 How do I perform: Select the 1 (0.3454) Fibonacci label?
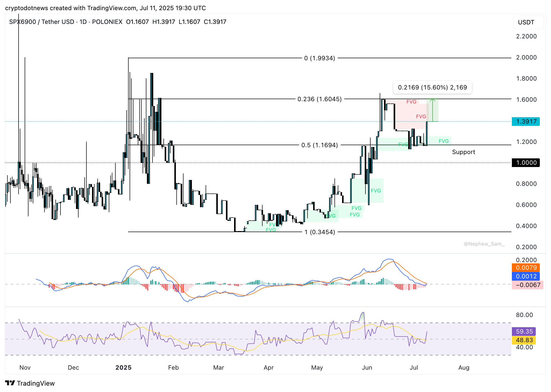[x=319, y=232]
